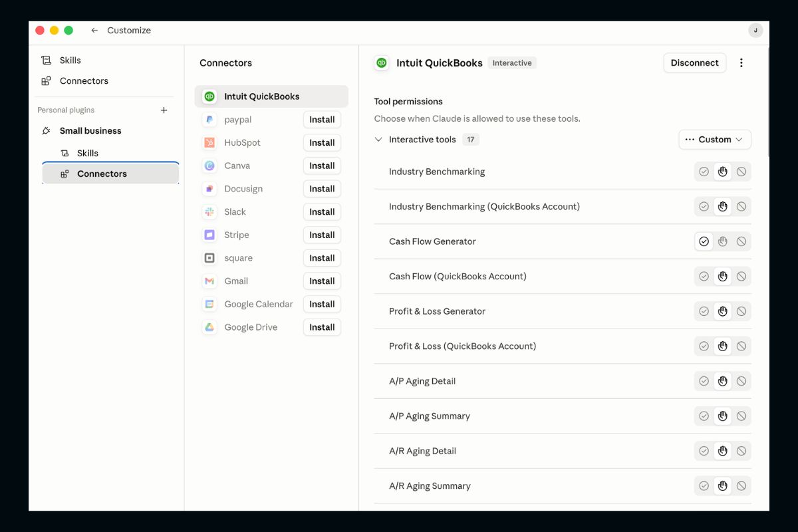Set Industry Benchmarking (QuickBooks Account) to always allow
Screen dimensions: 798x532
[x=704, y=207]
